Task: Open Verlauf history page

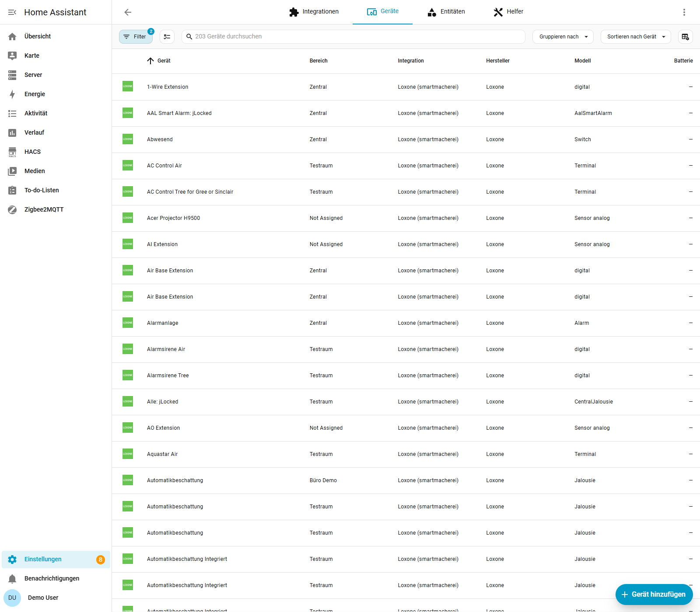Action: [56, 132]
